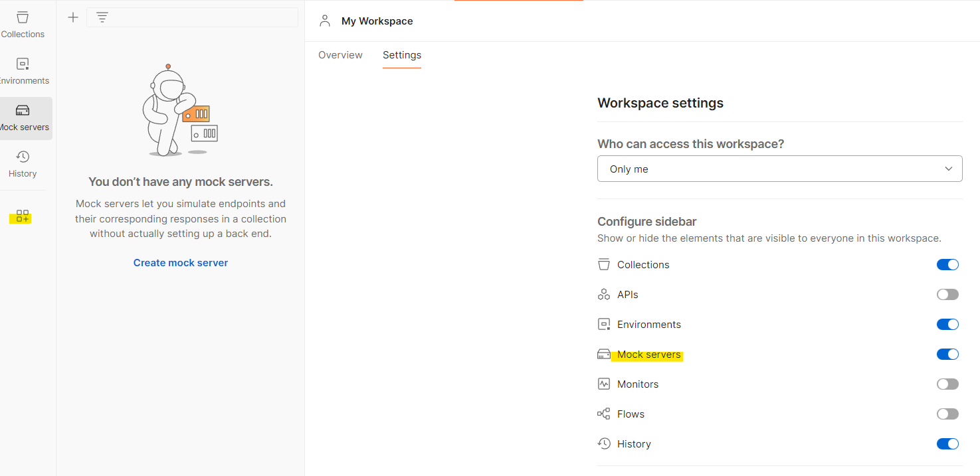Disable the History sidebar toggle
Viewport: 980px width, 476px height.
point(947,443)
